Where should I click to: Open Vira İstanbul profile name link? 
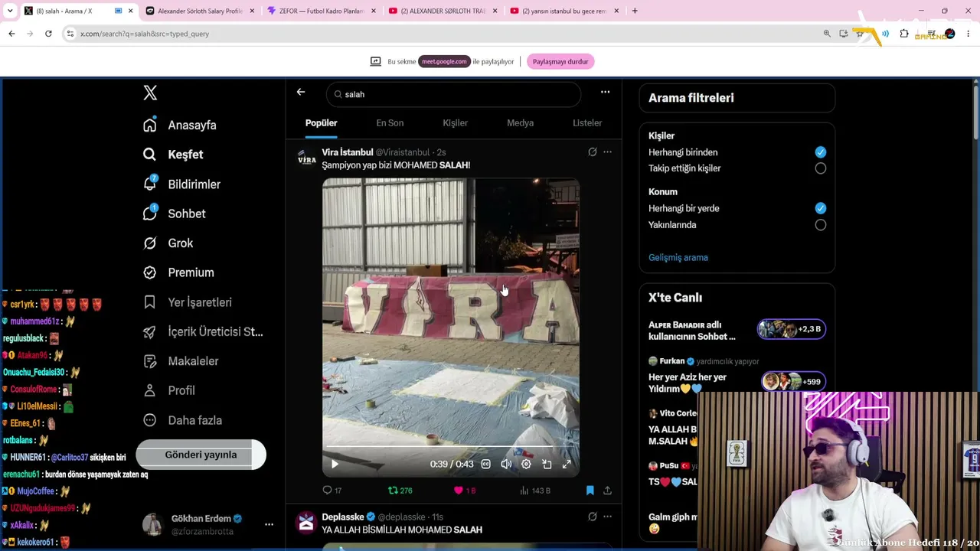point(348,152)
